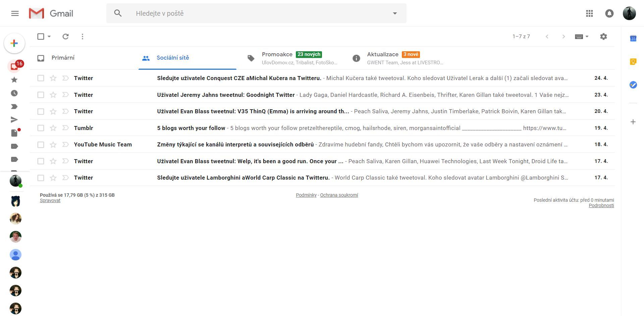The height and width of the screenshot is (316, 644).
Task: Compose a new email with the plus button
Action: point(14,43)
